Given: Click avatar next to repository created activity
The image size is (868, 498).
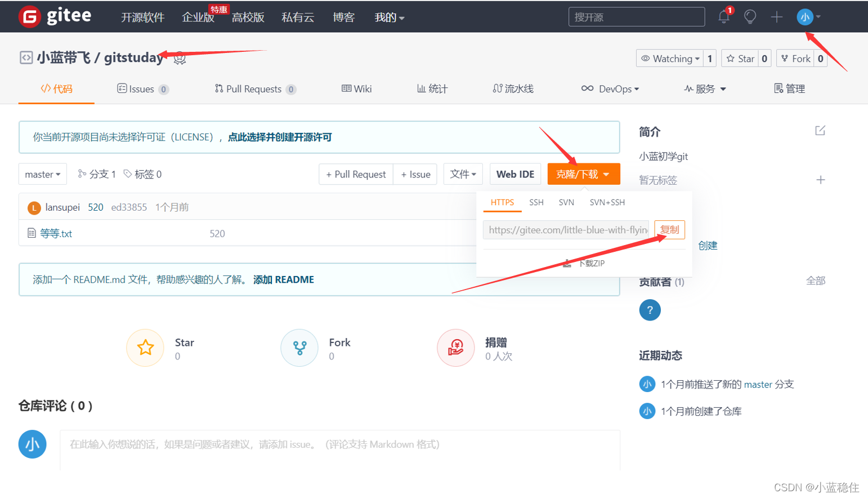Looking at the screenshot, I should pyautogui.click(x=647, y=411).
